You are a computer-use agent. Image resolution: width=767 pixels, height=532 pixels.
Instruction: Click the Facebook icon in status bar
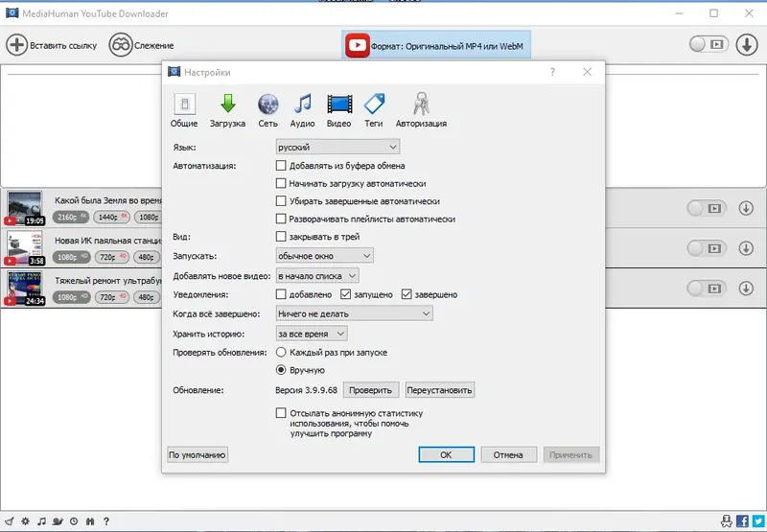coord(742,521)
